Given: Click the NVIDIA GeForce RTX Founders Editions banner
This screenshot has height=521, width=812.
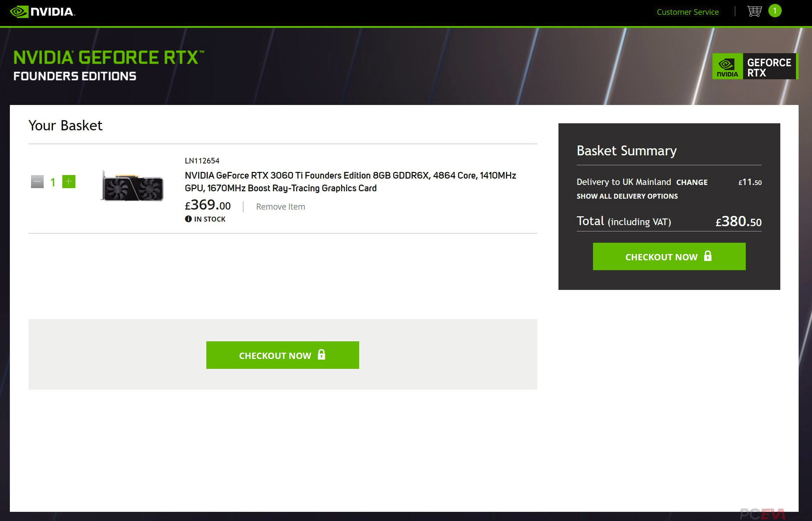Looking at the screenshot, I should [x=108, y=66].
